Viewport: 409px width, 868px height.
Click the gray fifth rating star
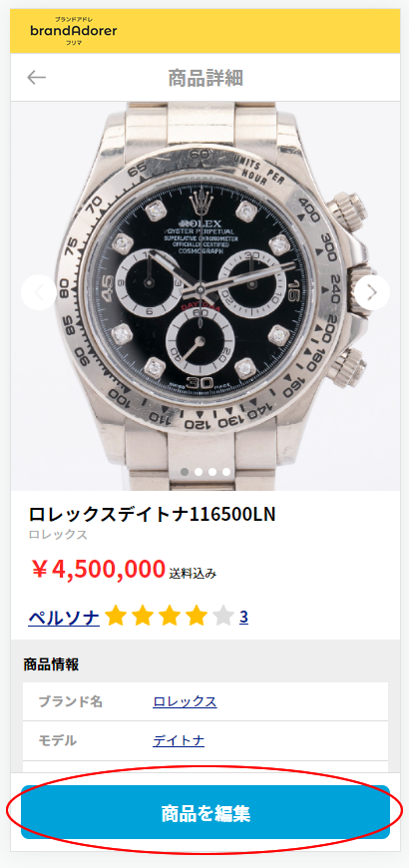[x=223, y=616]
